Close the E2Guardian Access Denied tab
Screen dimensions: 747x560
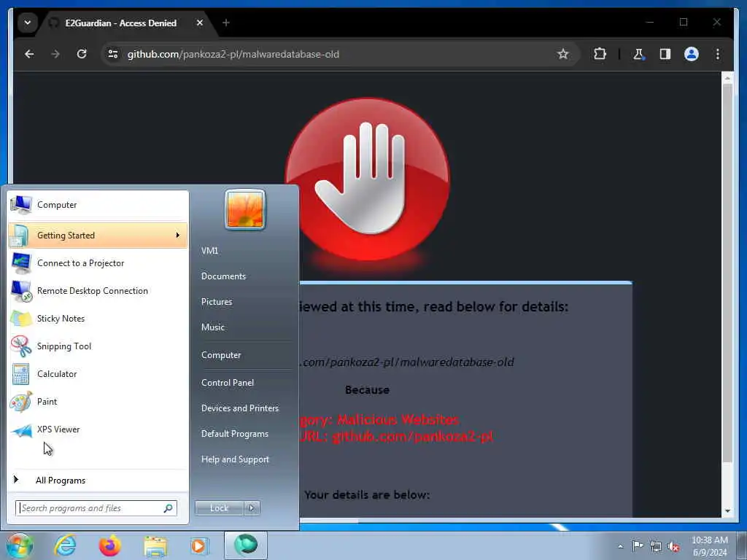[x=200, y=23]
